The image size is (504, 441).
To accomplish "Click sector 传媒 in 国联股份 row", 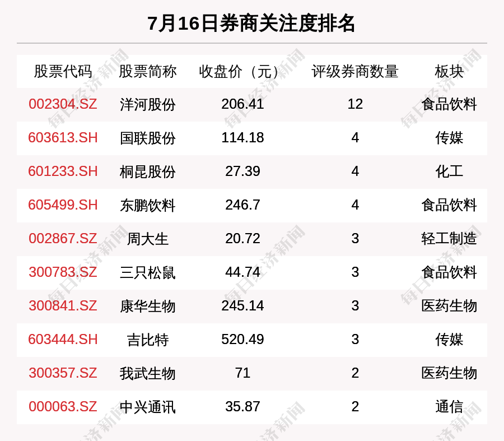I will pos(449,138).
